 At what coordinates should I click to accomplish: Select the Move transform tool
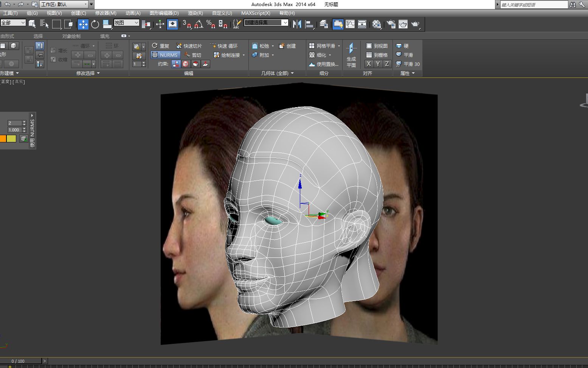(x=83, y=24)
